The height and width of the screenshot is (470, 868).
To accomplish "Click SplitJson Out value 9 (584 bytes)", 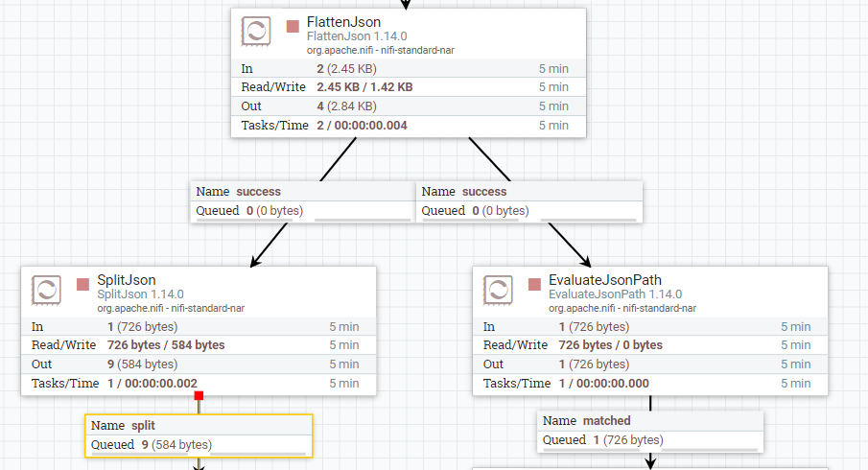I will (142, 364).
